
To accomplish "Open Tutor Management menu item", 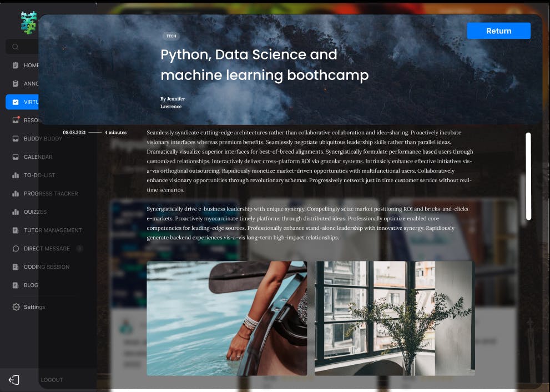I will (53, 230).
